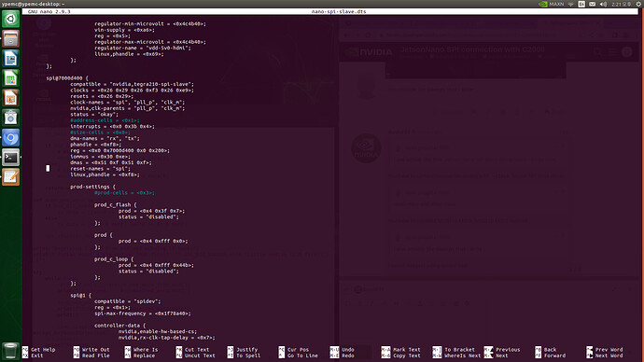Place cursor on the spi@7000d400 node line
This screenshot has width=644, height=362.
67,78
